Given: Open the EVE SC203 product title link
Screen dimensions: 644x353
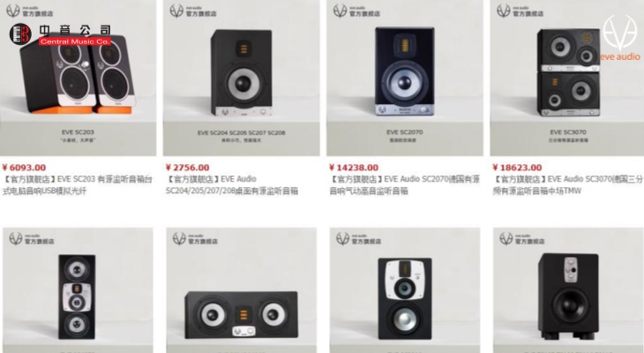Looking at the screenshot, I should 78,185.
